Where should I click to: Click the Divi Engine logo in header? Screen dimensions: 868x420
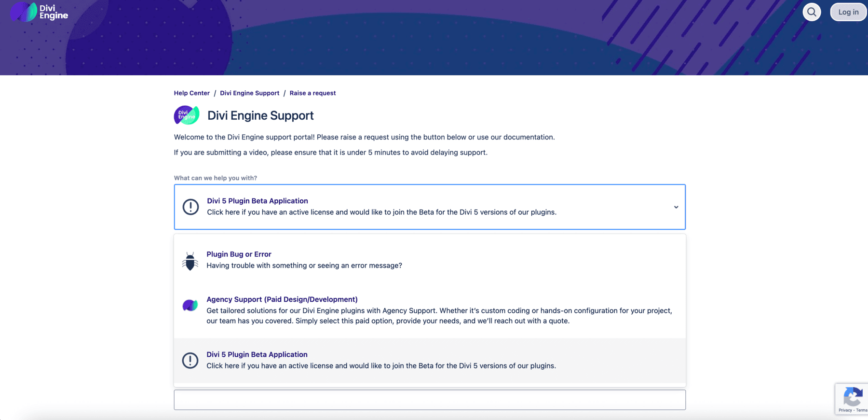coord(40,12)
